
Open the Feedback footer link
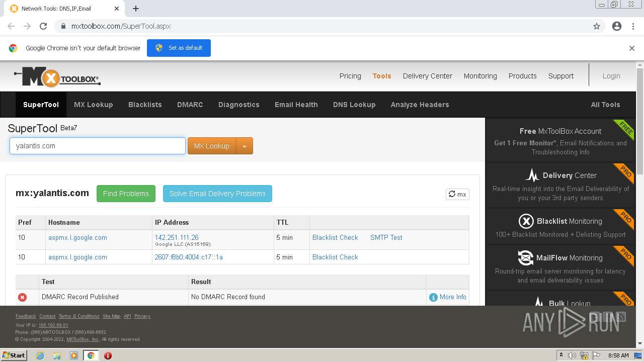[x=26, y=316]
